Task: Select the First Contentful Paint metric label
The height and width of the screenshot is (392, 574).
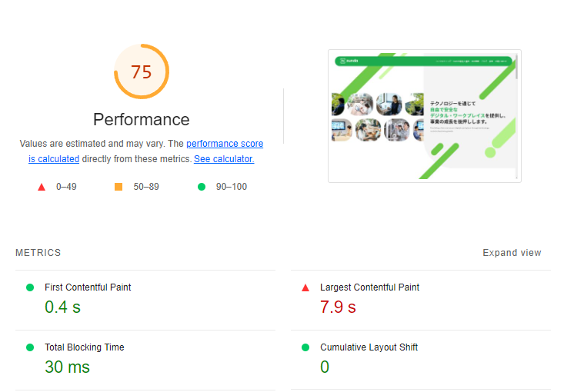Action: click(88, 287)
